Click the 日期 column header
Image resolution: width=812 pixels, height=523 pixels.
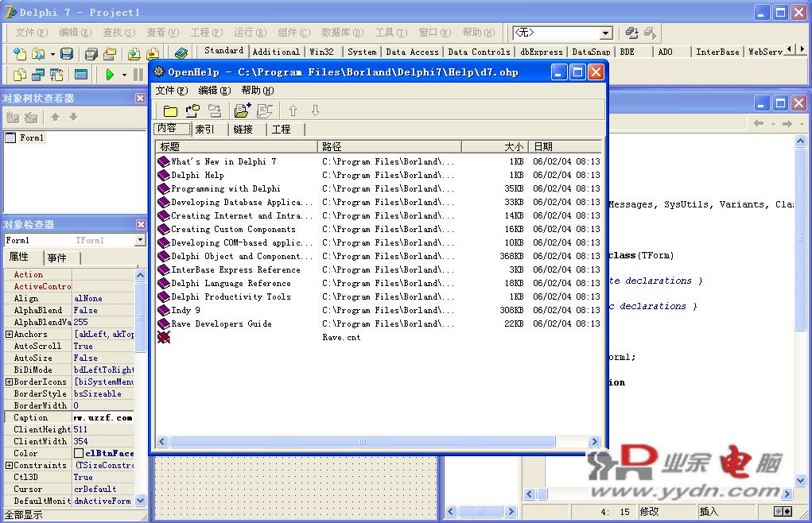pos(565,146)
